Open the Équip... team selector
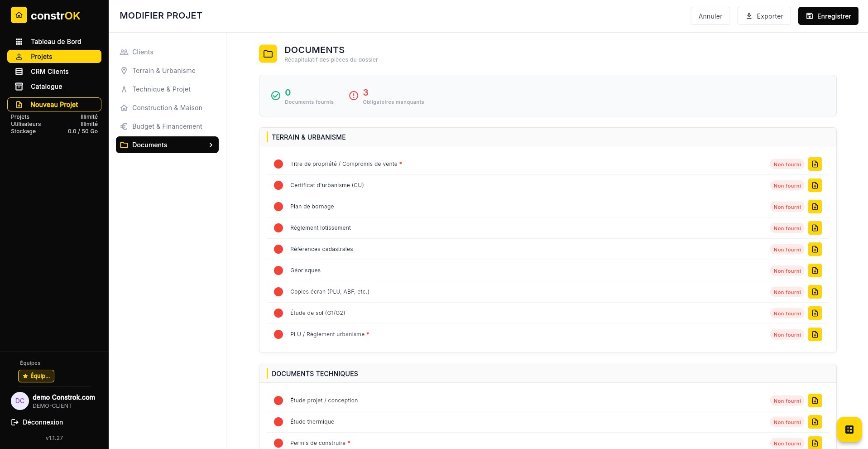 pyautogui.click(x=36, y=376)
